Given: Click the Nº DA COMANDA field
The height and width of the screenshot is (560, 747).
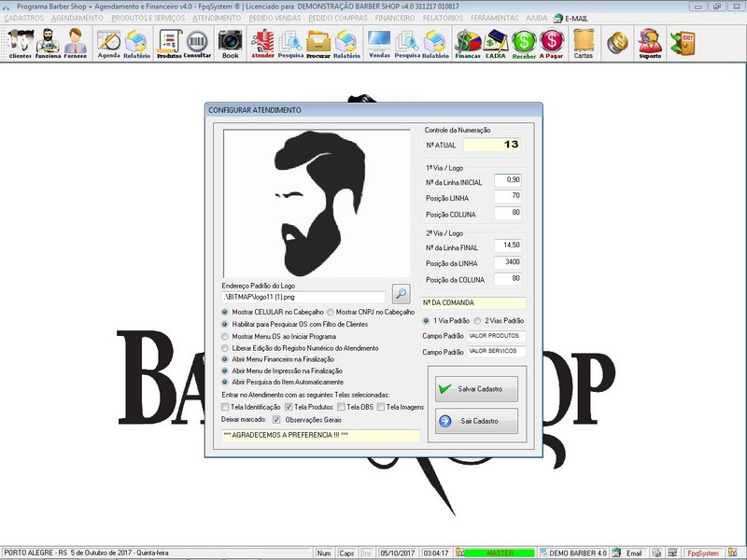Looking at the screenshot, I should click(x=473, y=302).
